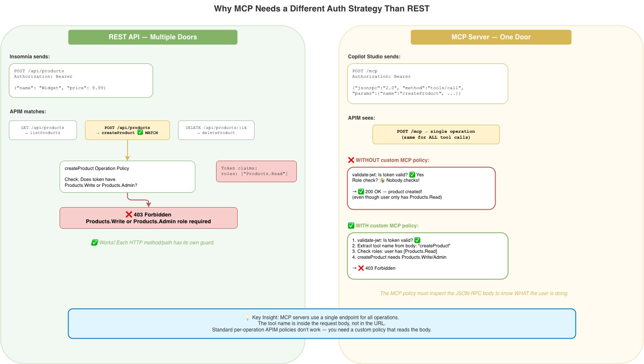Open the Key Insight blue panel
The image size is (644, 364).
(322, 323)
